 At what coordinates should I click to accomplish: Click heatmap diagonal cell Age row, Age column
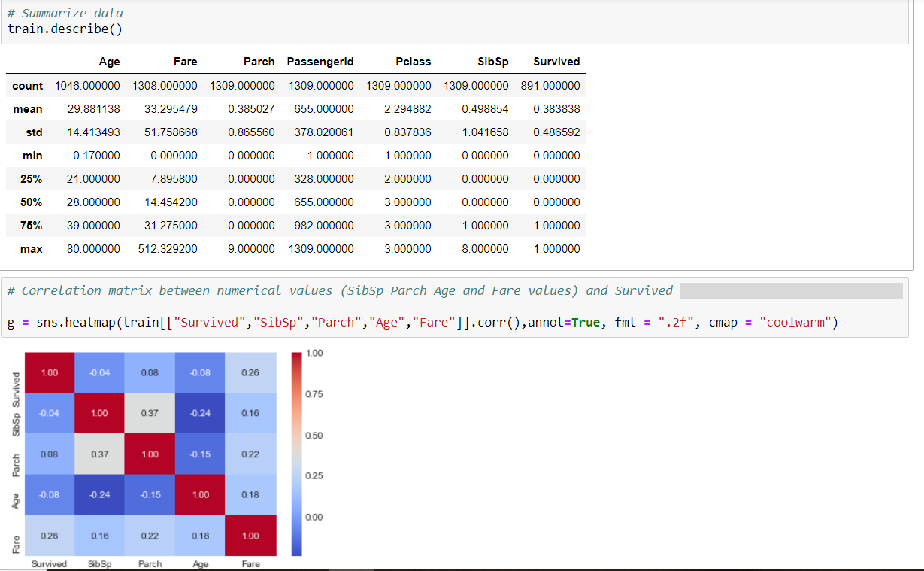click(x=201, y=494)
